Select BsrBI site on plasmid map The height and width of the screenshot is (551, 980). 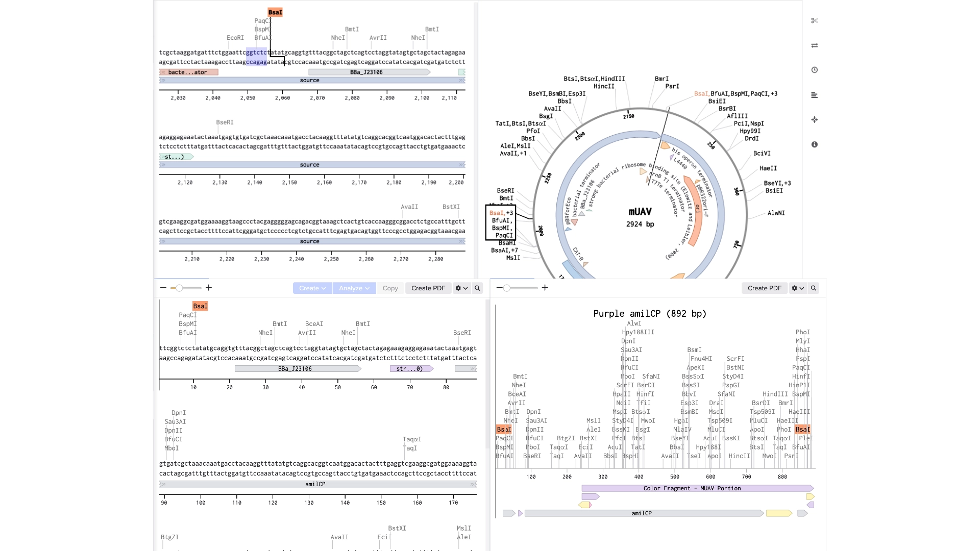coord(727,109)
